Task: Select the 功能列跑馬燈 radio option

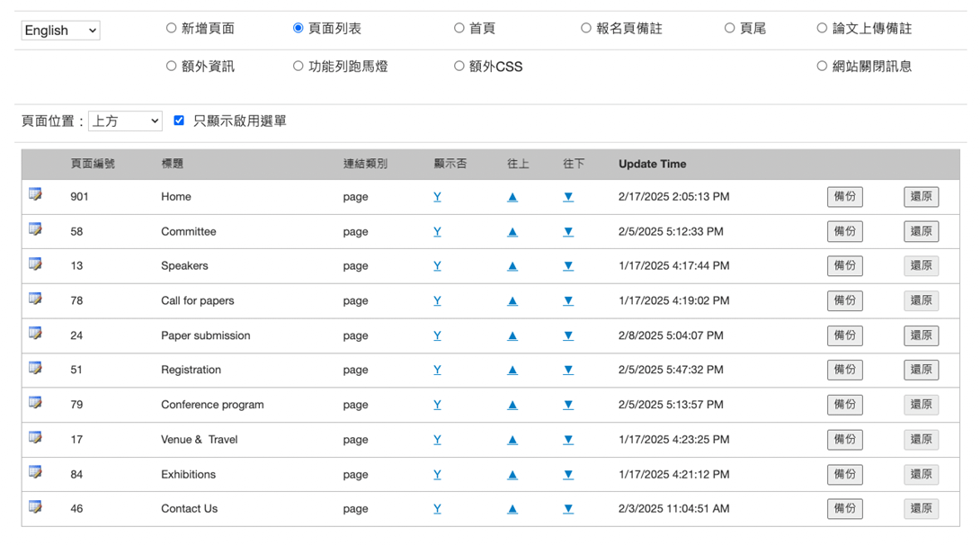Action: [x=298, y=67]
